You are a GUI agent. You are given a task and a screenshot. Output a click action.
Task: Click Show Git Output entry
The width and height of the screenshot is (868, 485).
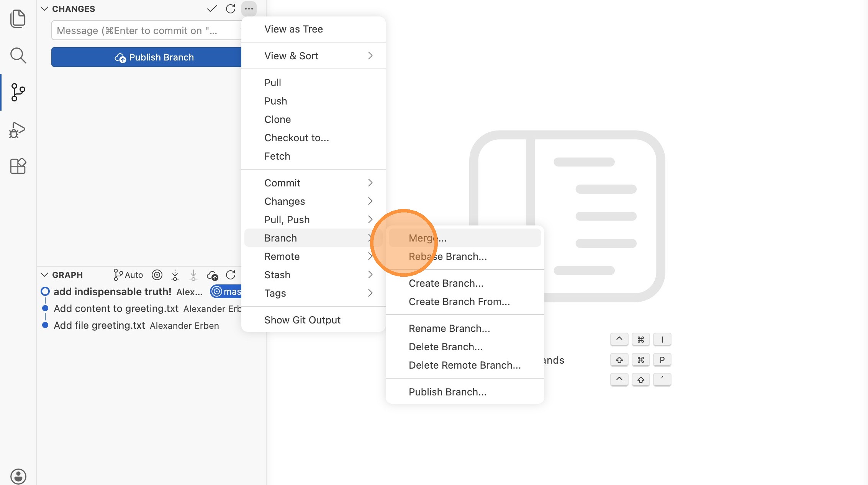(x=302, y=320)
